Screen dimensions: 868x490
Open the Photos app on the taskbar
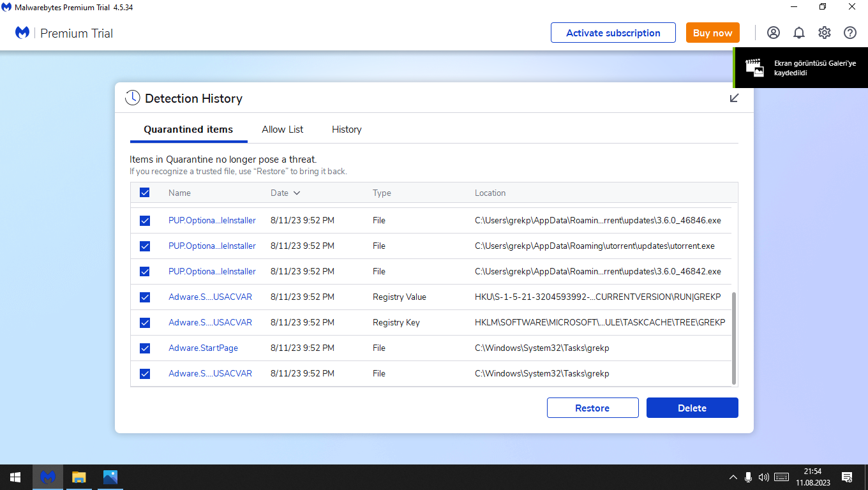coord(110,477)
